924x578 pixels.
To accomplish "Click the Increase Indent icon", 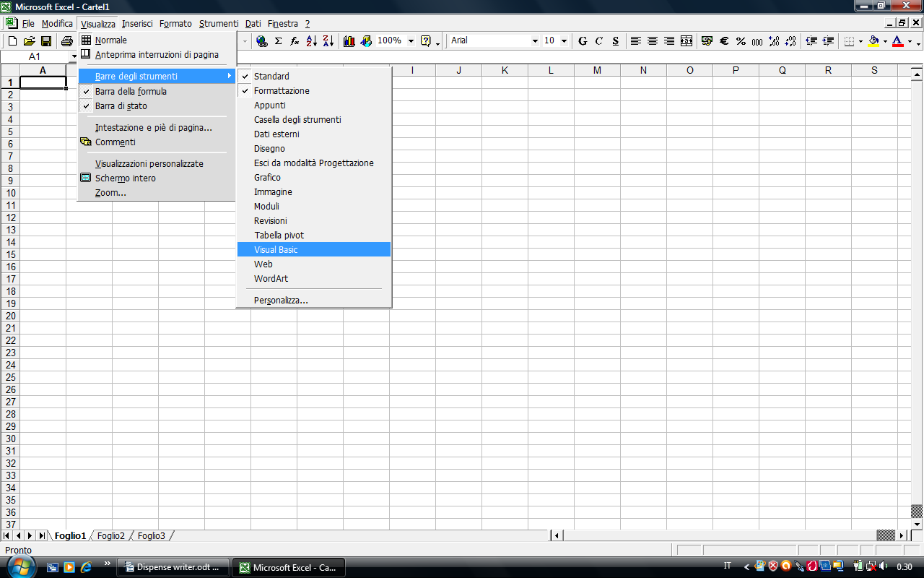I will (828, 41).
